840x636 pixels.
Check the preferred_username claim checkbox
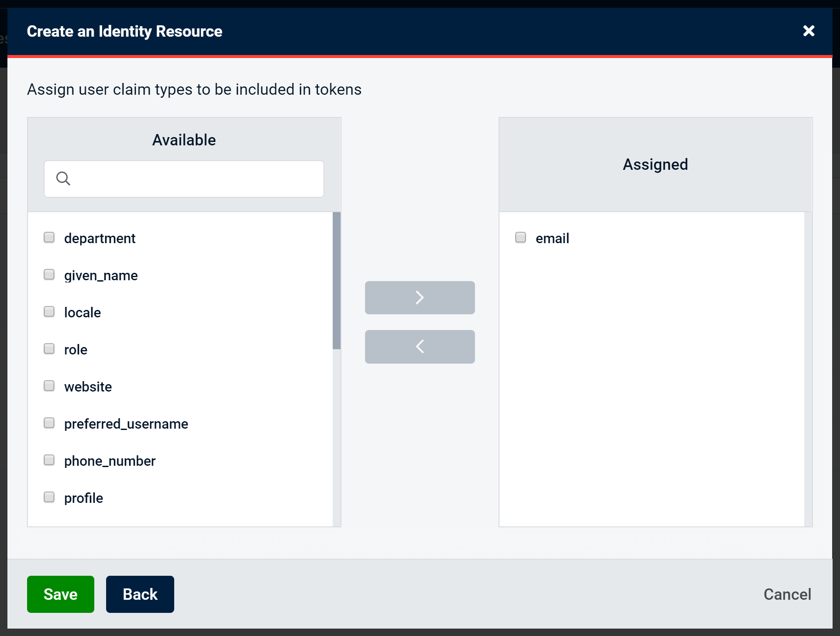click(x=49, y=423)
